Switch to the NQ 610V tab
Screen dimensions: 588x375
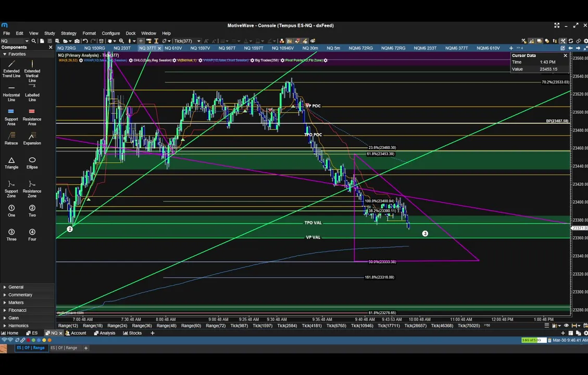pyautogui.click(x=173, y=48)
